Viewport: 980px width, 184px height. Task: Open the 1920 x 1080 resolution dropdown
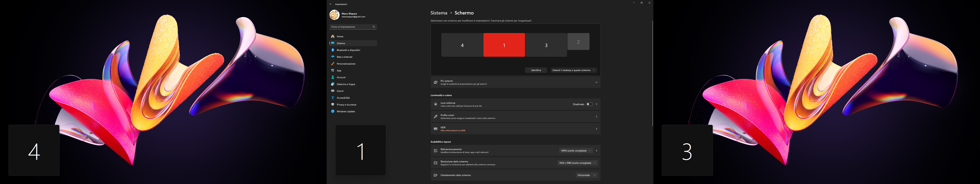577,163
